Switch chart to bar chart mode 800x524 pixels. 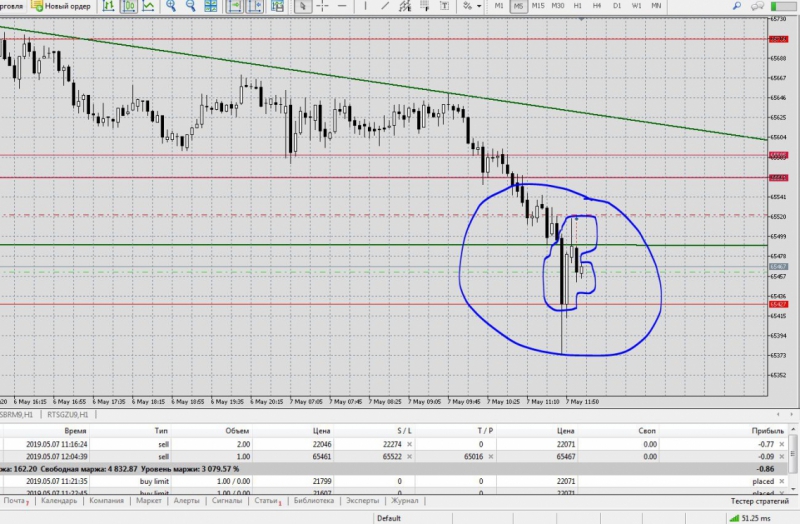108,6
